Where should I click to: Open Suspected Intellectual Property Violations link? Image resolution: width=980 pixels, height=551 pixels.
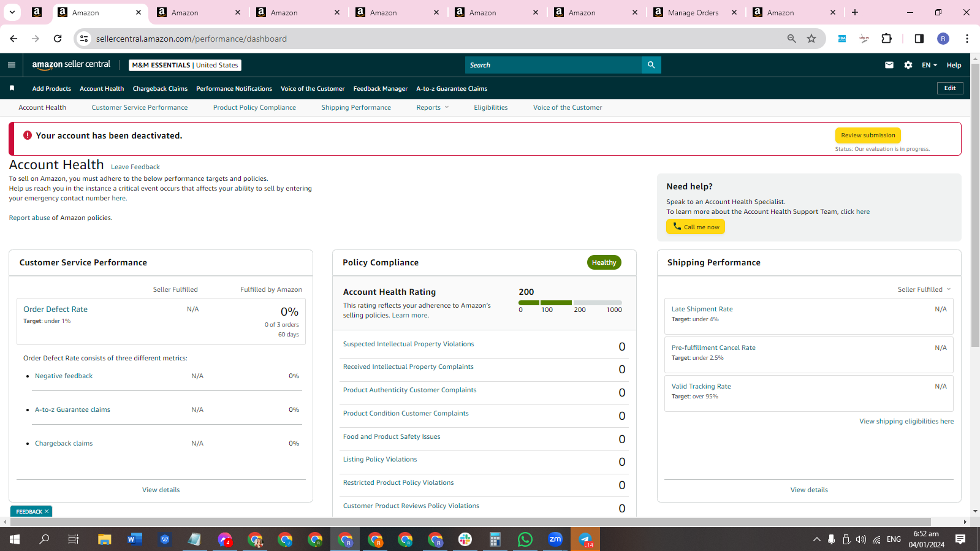[409, 344]
